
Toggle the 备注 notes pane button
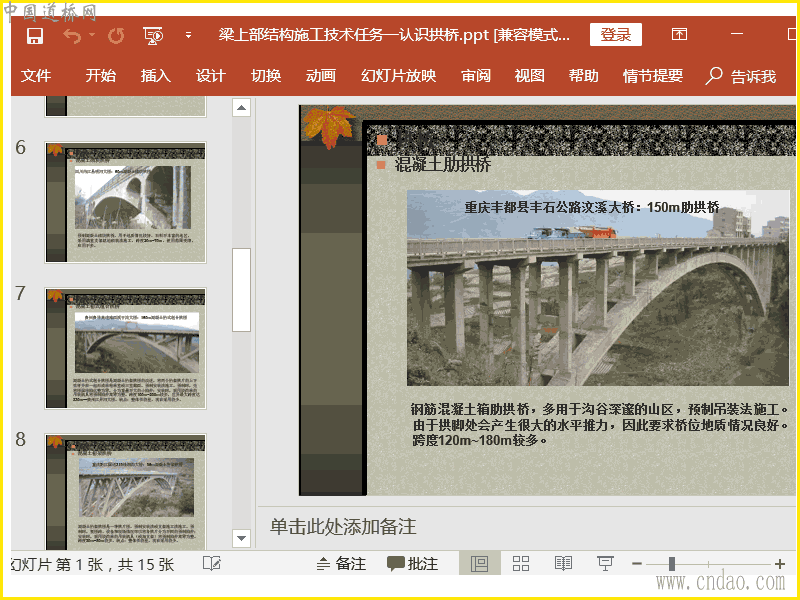point(341,564)
